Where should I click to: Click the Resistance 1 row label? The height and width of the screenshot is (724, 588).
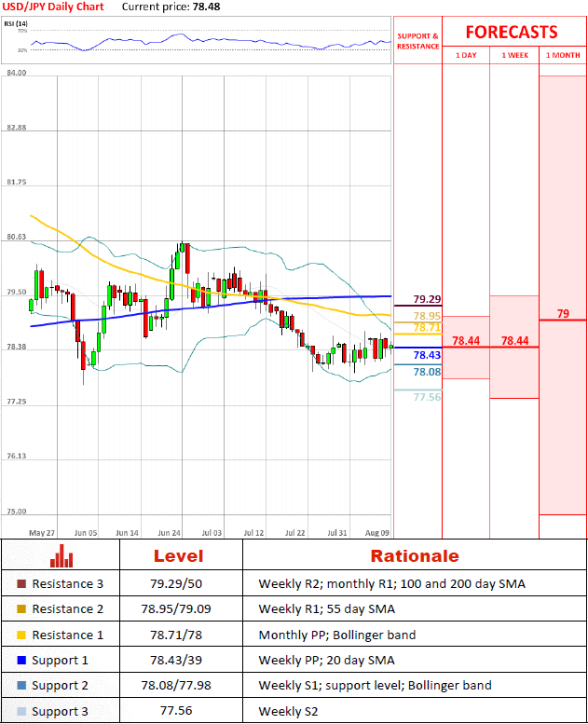(67, 635)
